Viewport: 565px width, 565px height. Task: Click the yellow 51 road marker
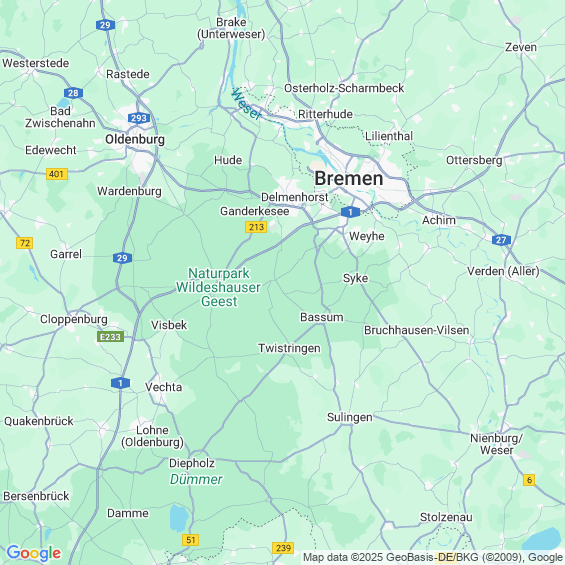tap(190, 540)
